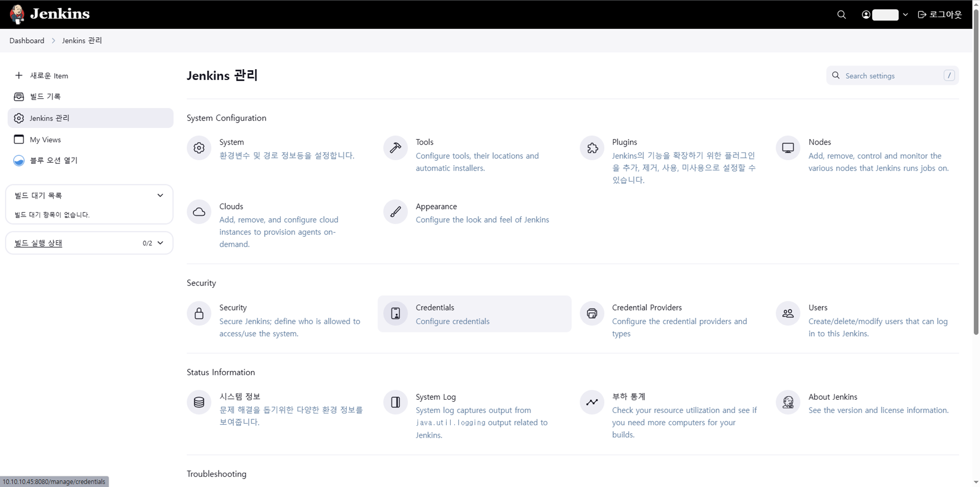Click the Users title text
This screenshot has width=980, height=487.
817,308
